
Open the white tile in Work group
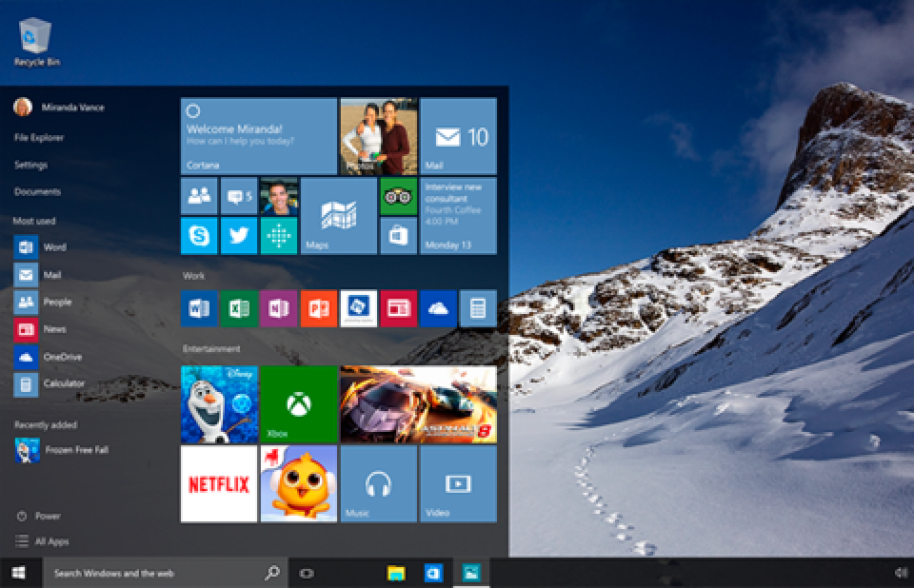click(359, 308)
